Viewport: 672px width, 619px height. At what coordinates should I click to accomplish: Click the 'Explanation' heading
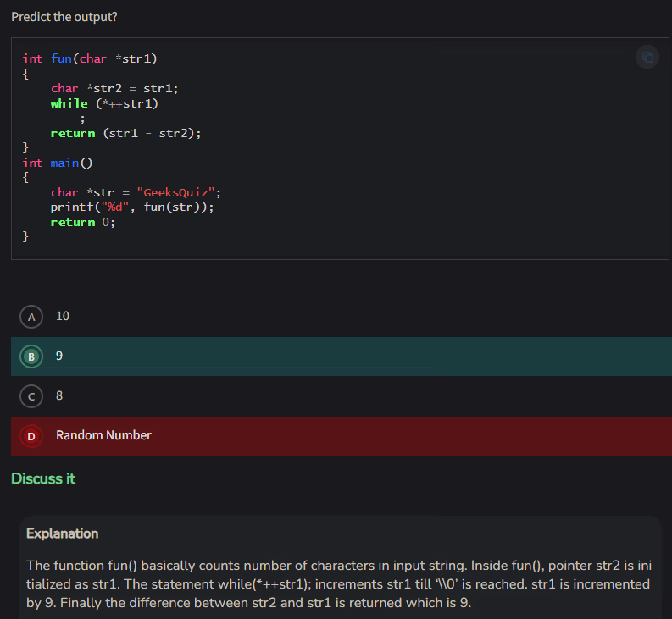(62, 533)
